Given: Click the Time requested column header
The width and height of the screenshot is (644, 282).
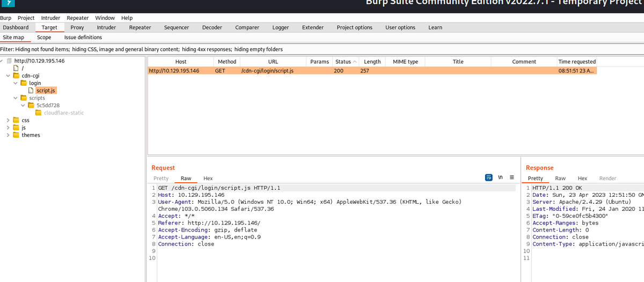Looking at the screenshot, I should pos(577,62).
